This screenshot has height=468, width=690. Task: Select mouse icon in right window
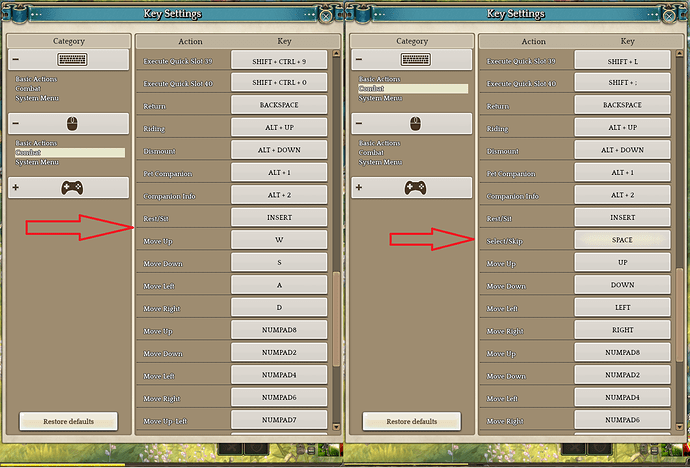(x=415, y=124)
